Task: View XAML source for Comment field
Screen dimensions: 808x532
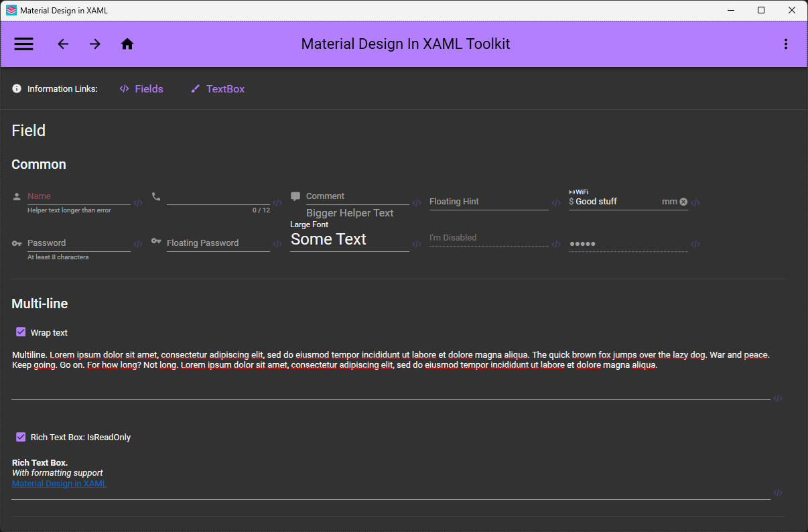Action: coord(417,203)
